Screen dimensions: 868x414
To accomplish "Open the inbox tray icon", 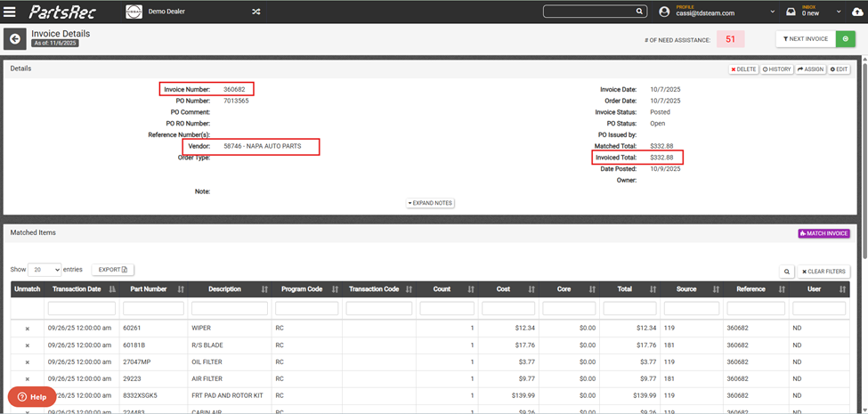I will 791,12.
